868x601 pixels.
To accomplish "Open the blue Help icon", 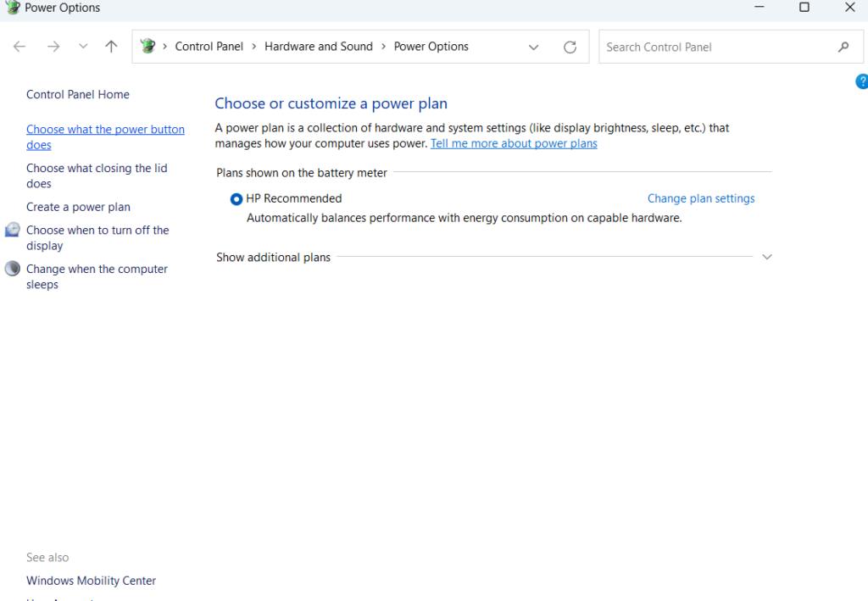I will 862,81.
